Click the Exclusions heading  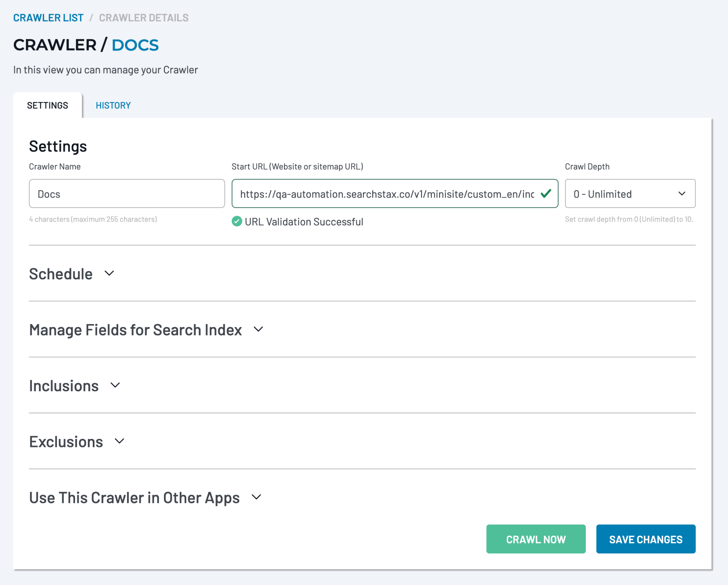click(x=66, y=442)
